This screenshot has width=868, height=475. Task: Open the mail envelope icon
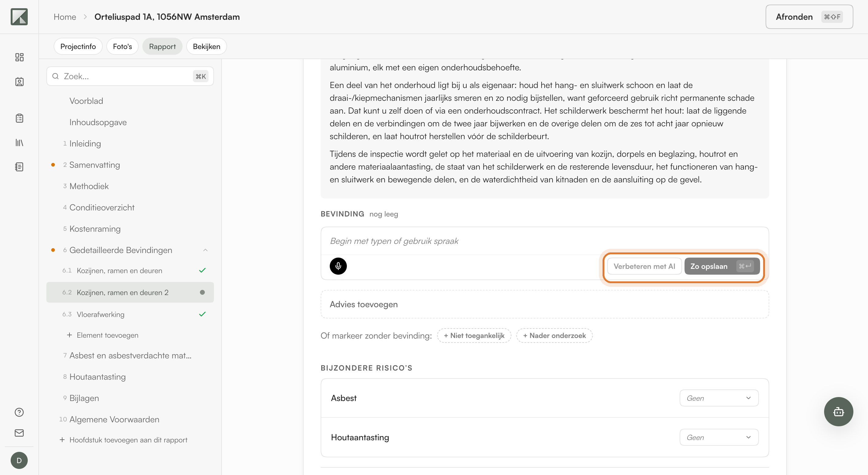[19, 433]
